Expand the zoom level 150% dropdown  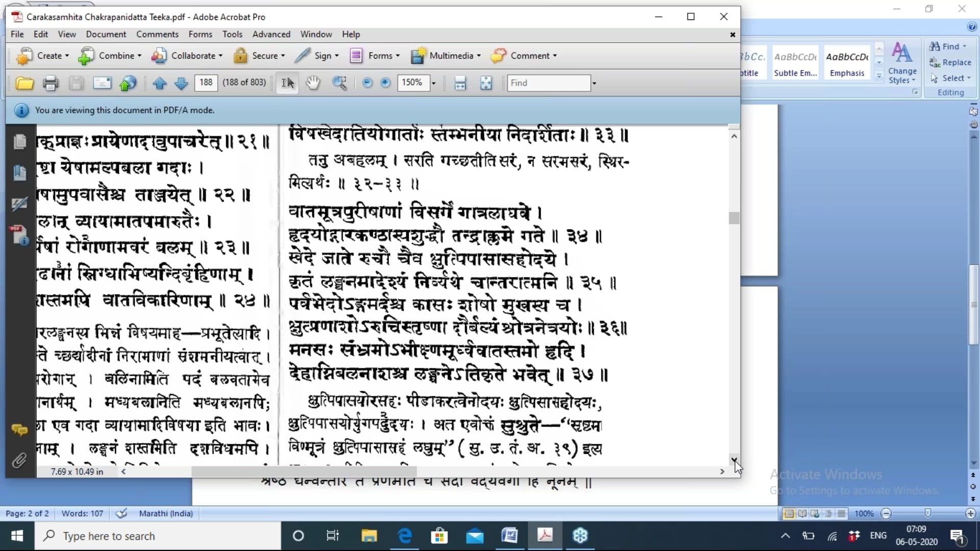coord(434,83)
